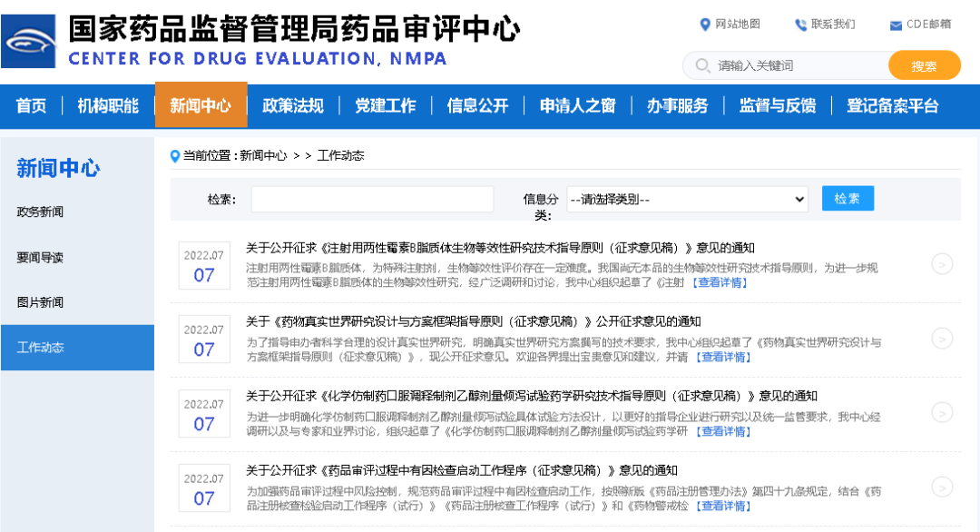Click date box of 注射用两性霉素B notice
The image size is (980, 532).
(204, 266)
